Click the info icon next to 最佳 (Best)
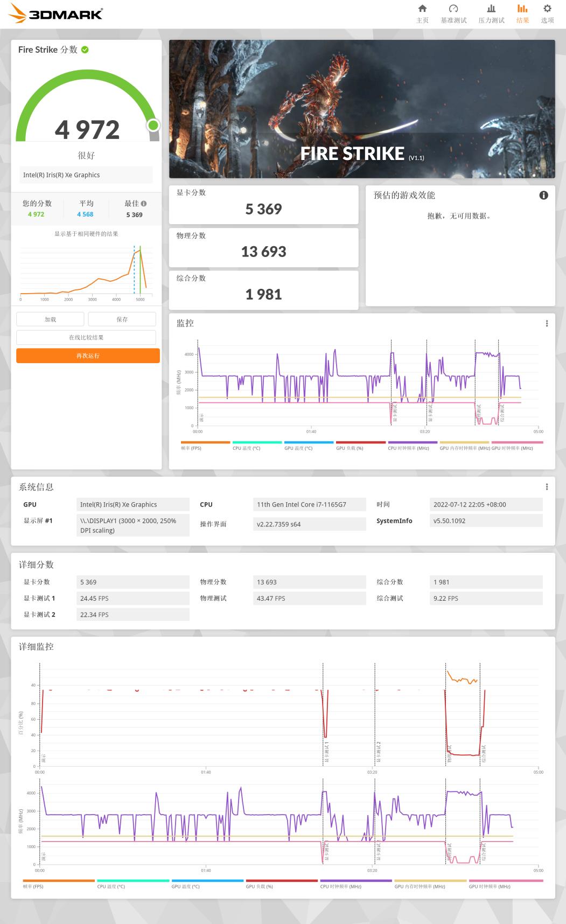Image resolution: width=566 pixels, height=924 pixels. pos(144,204)
